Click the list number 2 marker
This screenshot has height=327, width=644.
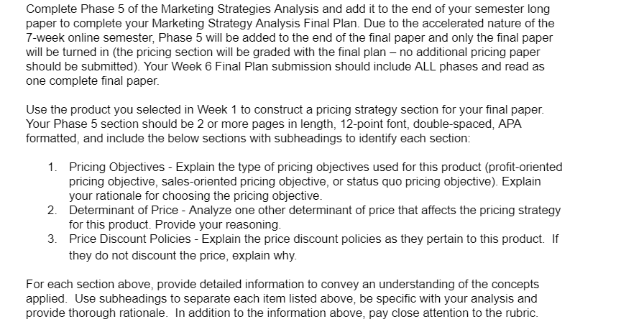point(51,211)
